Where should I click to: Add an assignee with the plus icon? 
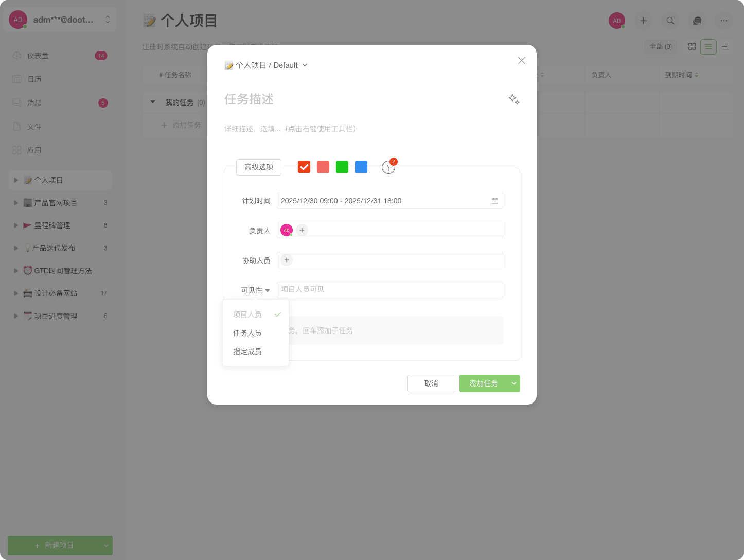click(302, 230)
